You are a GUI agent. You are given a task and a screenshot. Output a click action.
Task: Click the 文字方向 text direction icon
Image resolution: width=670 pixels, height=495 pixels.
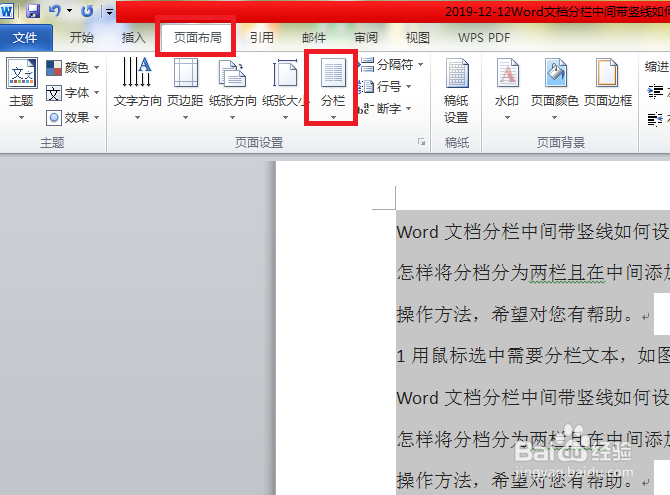tap(138, 72)
